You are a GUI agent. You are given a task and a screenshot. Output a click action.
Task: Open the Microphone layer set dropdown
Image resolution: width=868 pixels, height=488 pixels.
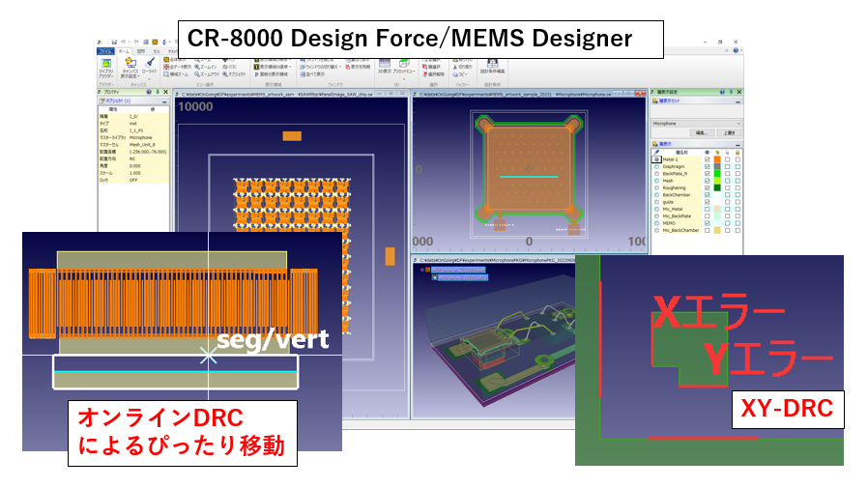[x=696, y=124]
